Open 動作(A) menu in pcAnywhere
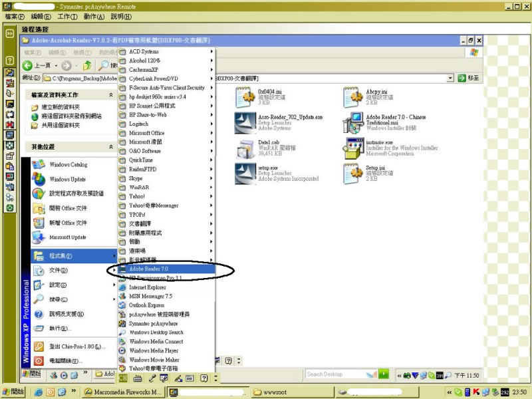This screenshot has width=532, height=399. pos(94,17)
